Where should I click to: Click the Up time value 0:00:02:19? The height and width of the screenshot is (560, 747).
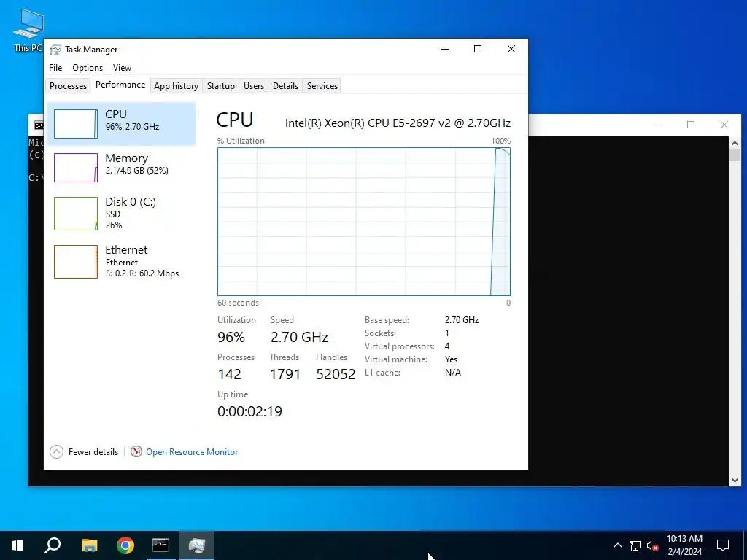[249, 411]
